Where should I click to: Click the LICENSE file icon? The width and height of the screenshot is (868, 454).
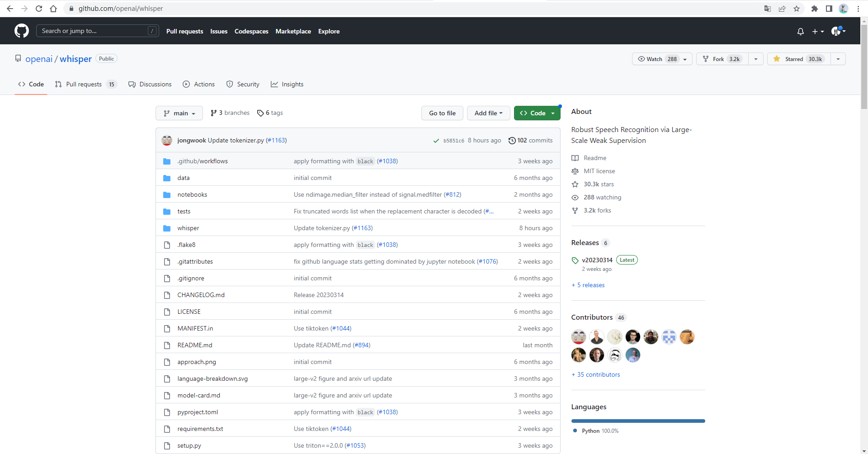(167, 312)
